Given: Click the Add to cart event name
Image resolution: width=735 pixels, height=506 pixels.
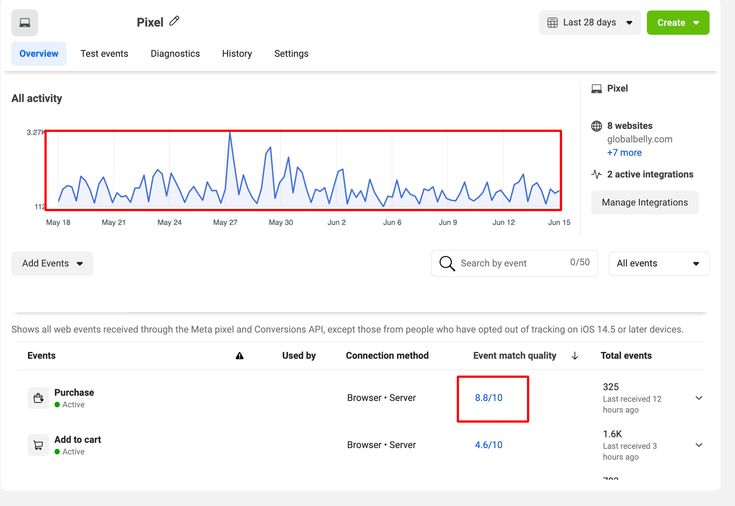Looking at the screenshot, I should [x=78, y=439].
